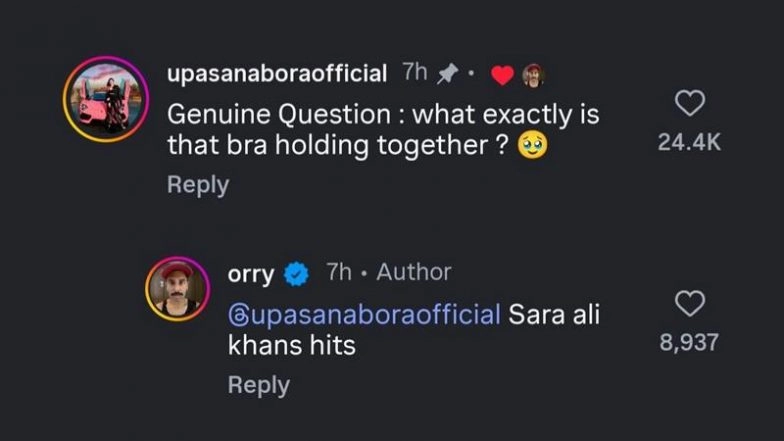Click the 7h timestamp on the pinned comment
Image resolution: width=784 pixels, height=441 pixels.
(x=414, y=73)
